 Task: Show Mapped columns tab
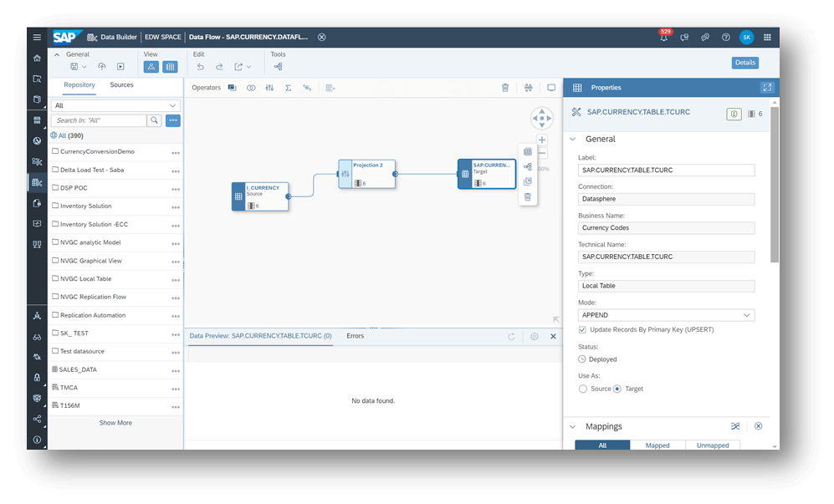657,445
